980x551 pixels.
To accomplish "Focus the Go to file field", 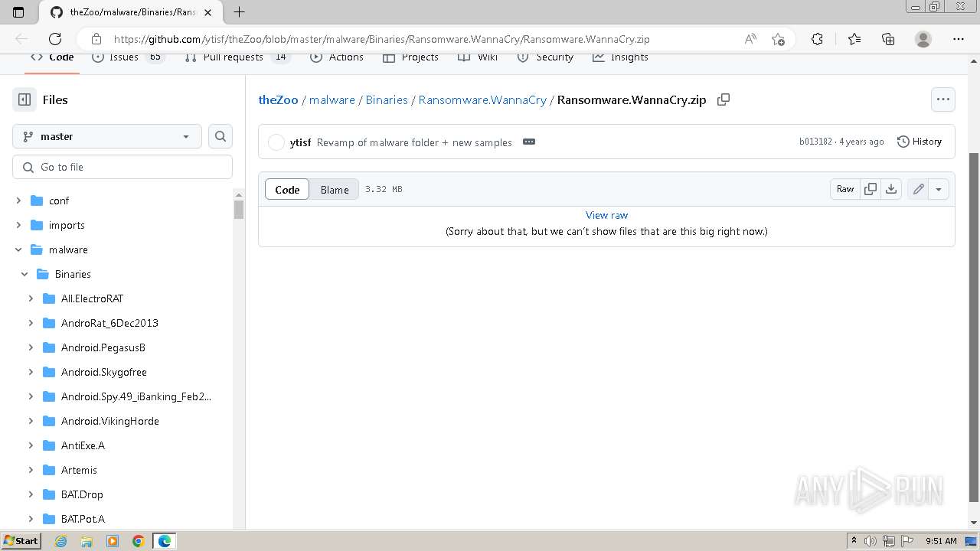I will tap(122, 167).
